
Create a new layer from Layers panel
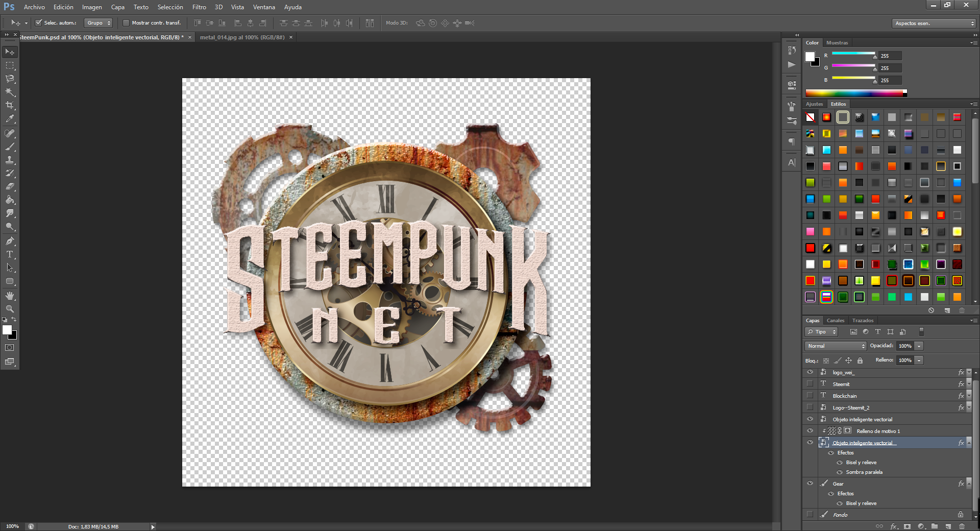click(x=948, y=526)
